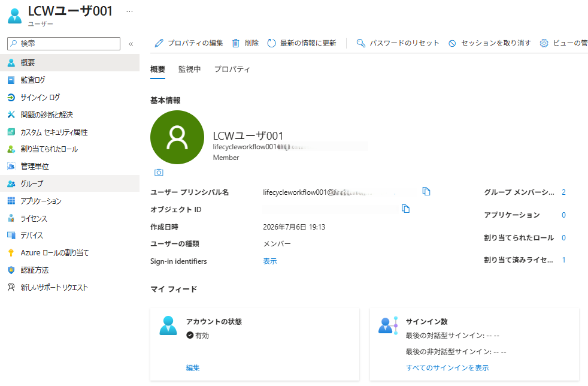
Task: Click the key icon for パスワードのリセット
Action: pos(360,43)
